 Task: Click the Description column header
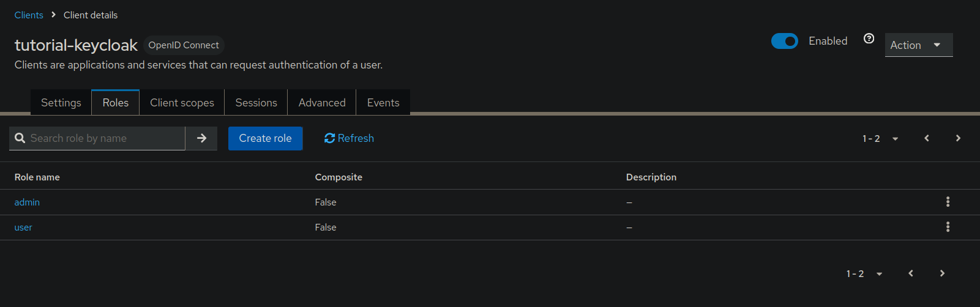click(651, 177)
